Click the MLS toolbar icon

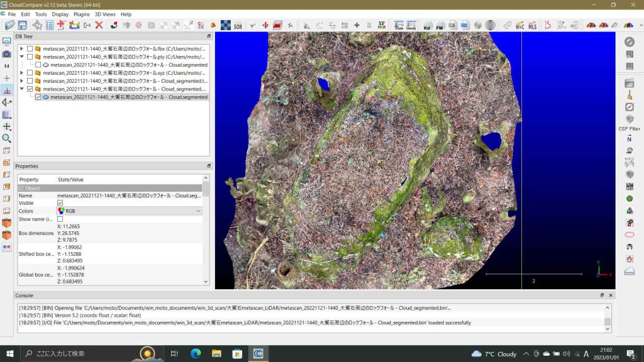point(532,25)
